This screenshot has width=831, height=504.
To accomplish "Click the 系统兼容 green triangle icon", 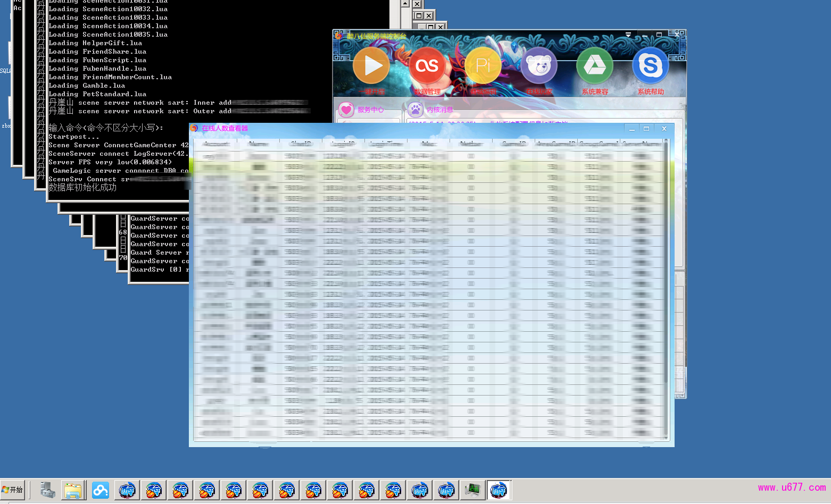I will [595, 66].
